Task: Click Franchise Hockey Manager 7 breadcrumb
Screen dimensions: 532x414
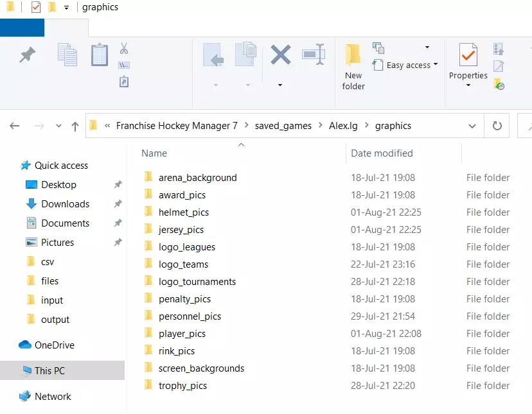Action: pyautogui.click(x=177, y=126)
